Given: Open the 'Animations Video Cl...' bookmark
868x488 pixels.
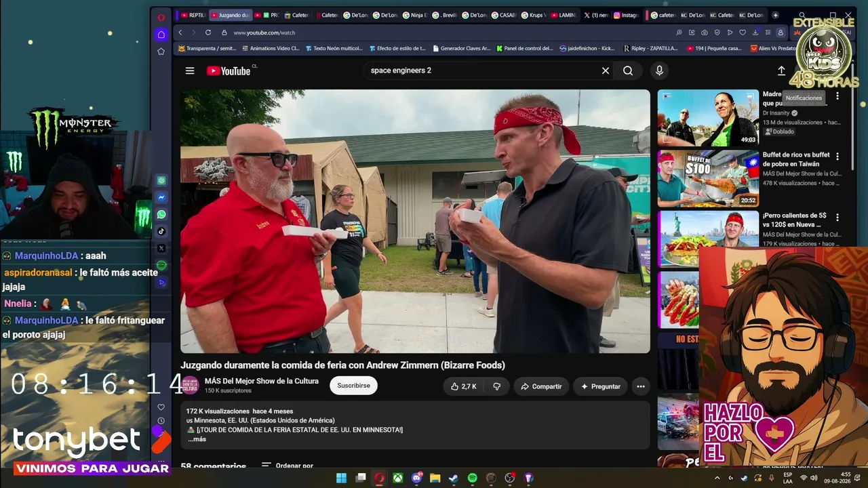Looking at the screenshot, I should 270,49.
